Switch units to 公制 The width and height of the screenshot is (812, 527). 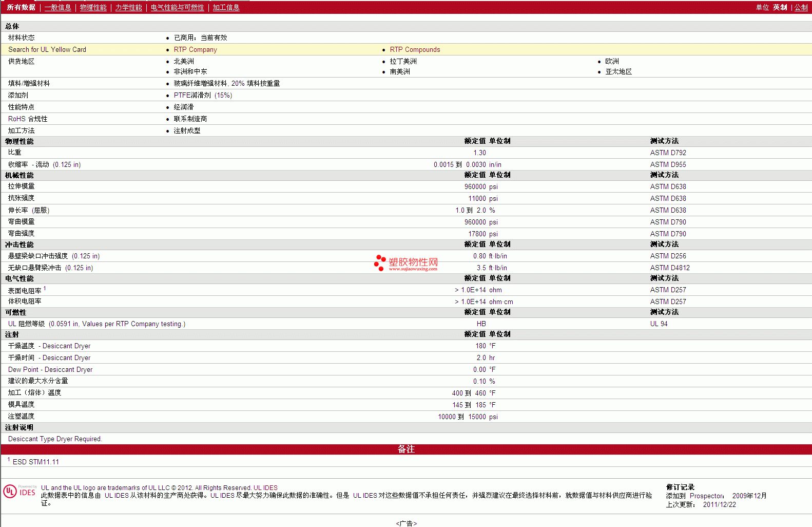point(801,7)
